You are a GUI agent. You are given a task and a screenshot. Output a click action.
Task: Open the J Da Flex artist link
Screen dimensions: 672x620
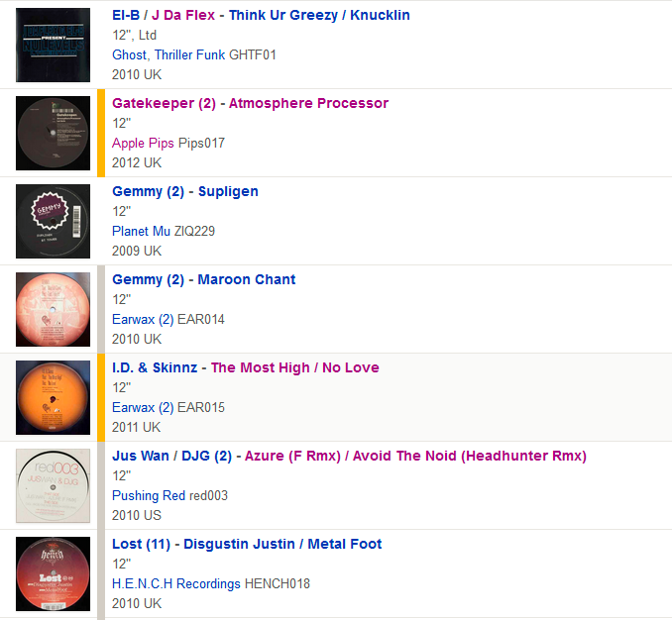tap(183, 15)
